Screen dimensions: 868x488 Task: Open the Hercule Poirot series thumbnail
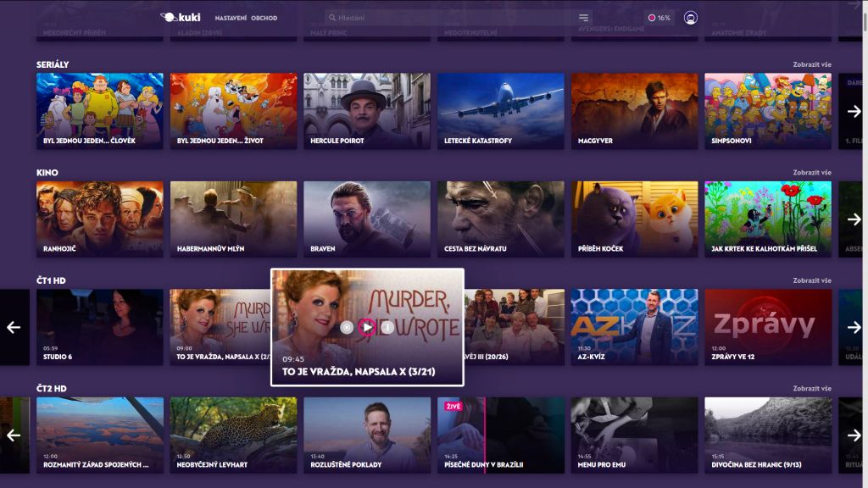(x=366, y=111)
